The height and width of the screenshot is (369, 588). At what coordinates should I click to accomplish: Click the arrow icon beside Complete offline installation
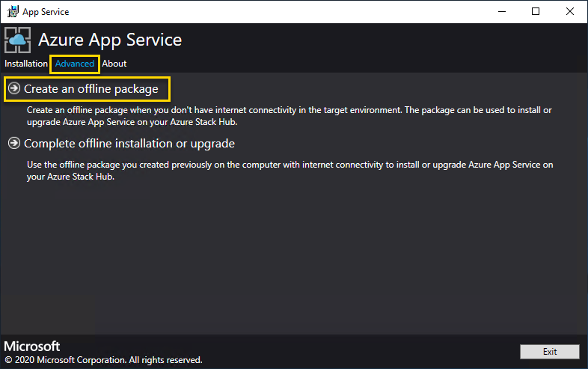pos(14,143)
